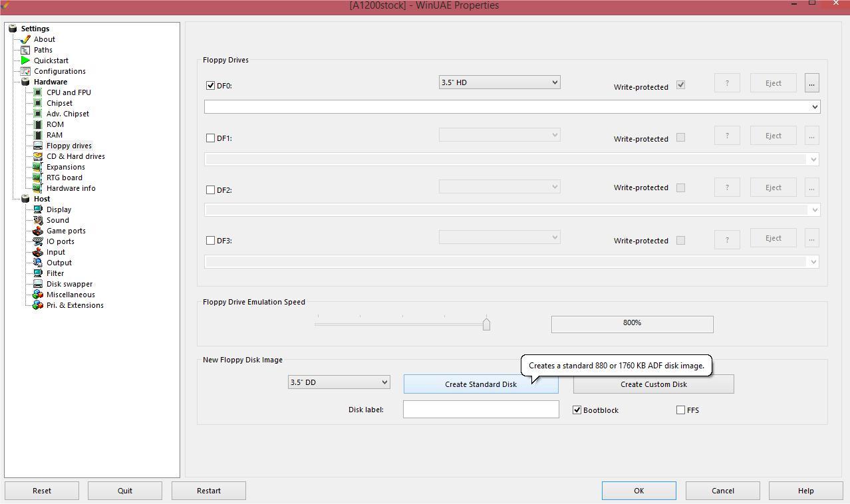Open Configurations page
The width and height of the screenshot is (850, 504).
[x=60, y=71]
